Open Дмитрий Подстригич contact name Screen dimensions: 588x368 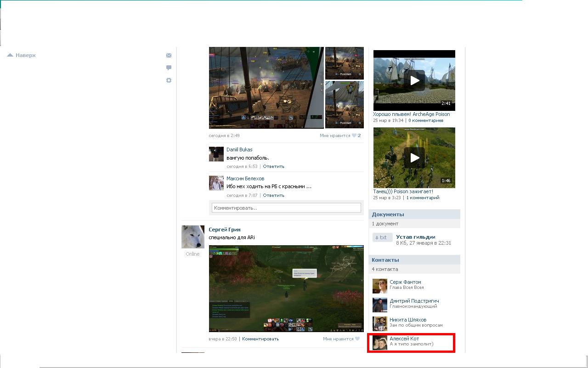tap(414, 301)
